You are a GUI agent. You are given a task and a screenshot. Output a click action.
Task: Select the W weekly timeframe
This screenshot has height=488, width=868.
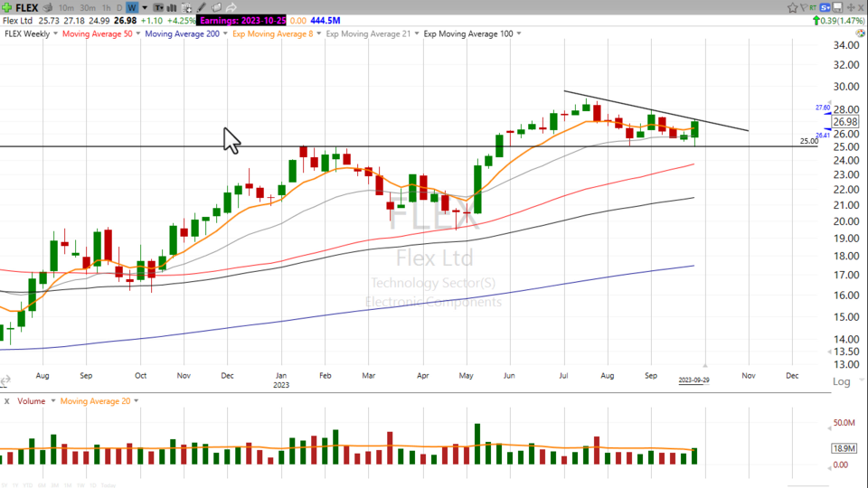[x=132, y=8]
